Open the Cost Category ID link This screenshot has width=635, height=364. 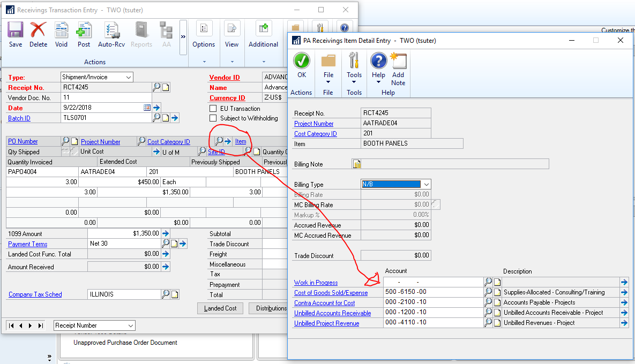[315, 134]
